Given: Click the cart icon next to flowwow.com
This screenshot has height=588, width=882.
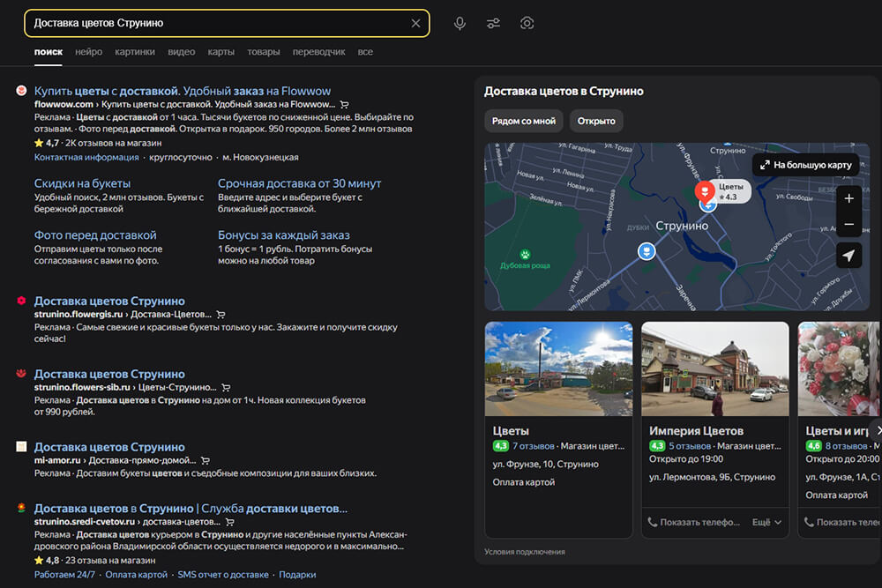Looking at the screenshot, I should pos(344,105).
